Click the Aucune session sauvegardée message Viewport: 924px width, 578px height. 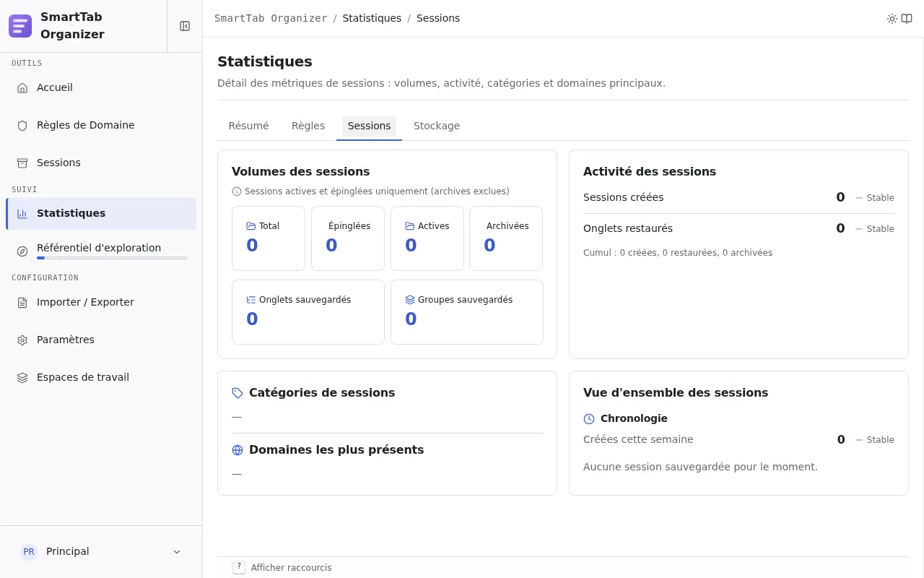[700, 467]
